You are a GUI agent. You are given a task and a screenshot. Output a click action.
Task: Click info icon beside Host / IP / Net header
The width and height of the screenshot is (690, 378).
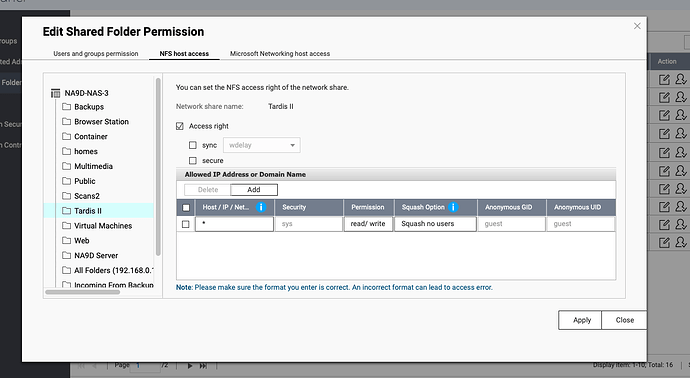coord(261,207)
